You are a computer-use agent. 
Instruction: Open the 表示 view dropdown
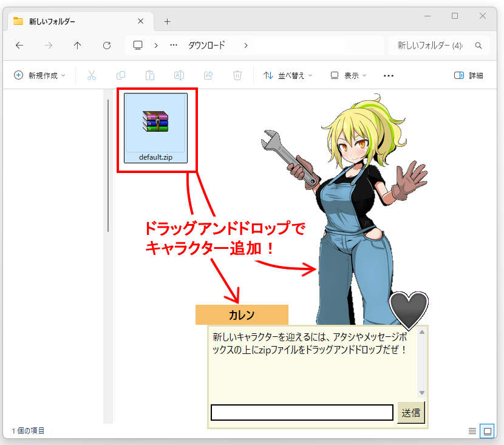pos(349,75)
